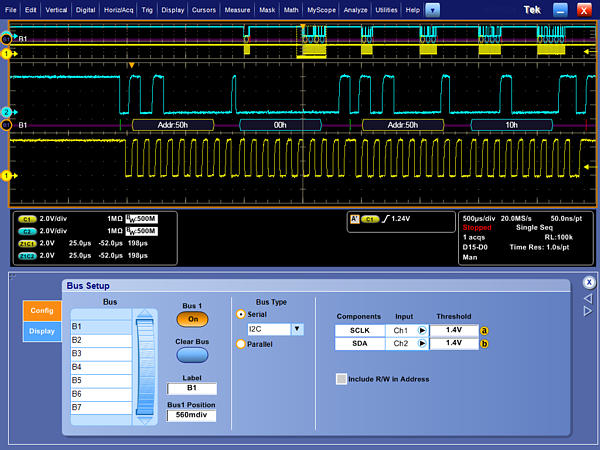The height and width of the screenshot is (450, 600).
Task: Click the channel 1 ground marker on waveform
Action: click(x=5, y=175)
